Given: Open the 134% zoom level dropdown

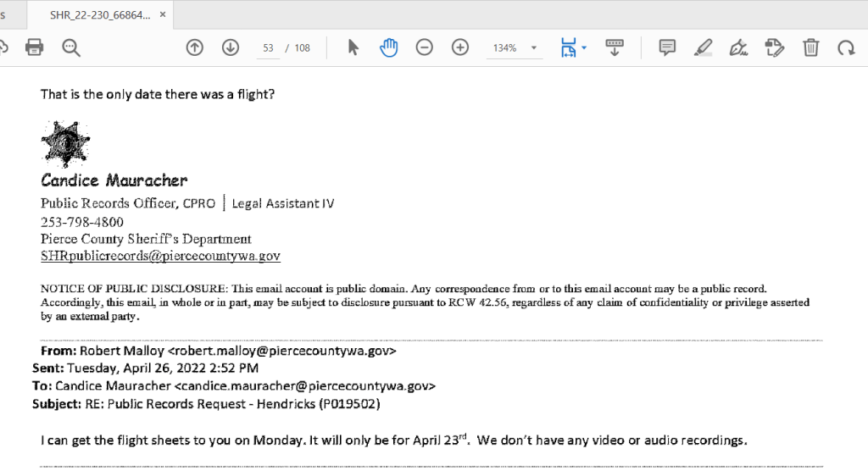Looking at the screenshot, I should [515, 47].
